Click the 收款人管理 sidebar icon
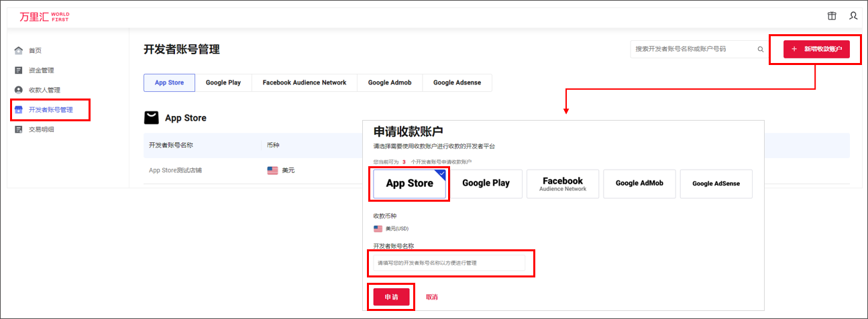Viewport: 868px width, 319px height. 19,90
